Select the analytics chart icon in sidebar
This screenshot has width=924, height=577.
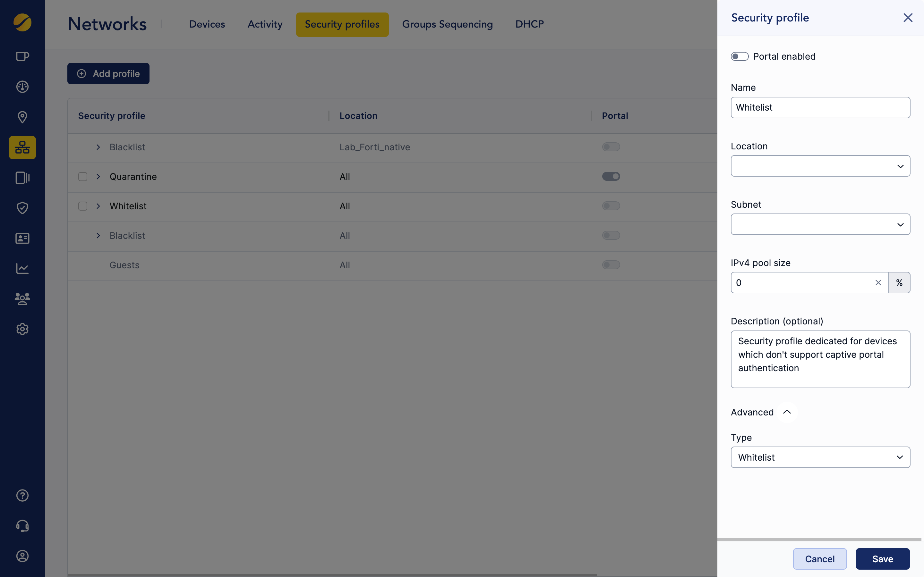pos(22,268)
